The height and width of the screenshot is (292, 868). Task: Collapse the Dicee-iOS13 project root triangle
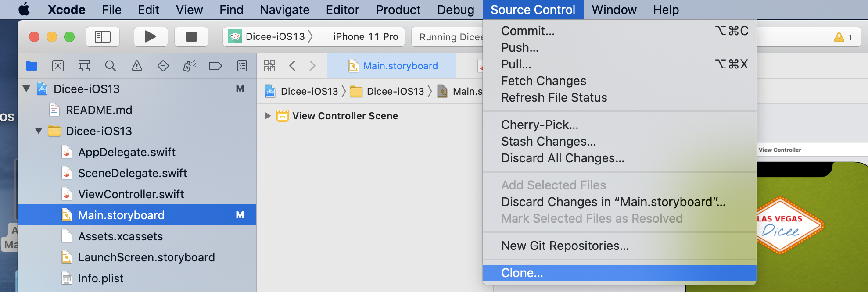(26, 89)
